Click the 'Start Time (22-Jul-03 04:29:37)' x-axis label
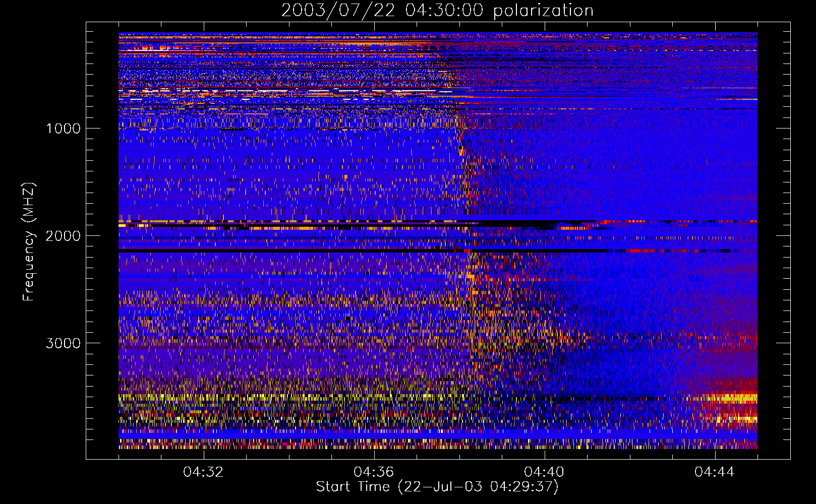 point(437,487)
